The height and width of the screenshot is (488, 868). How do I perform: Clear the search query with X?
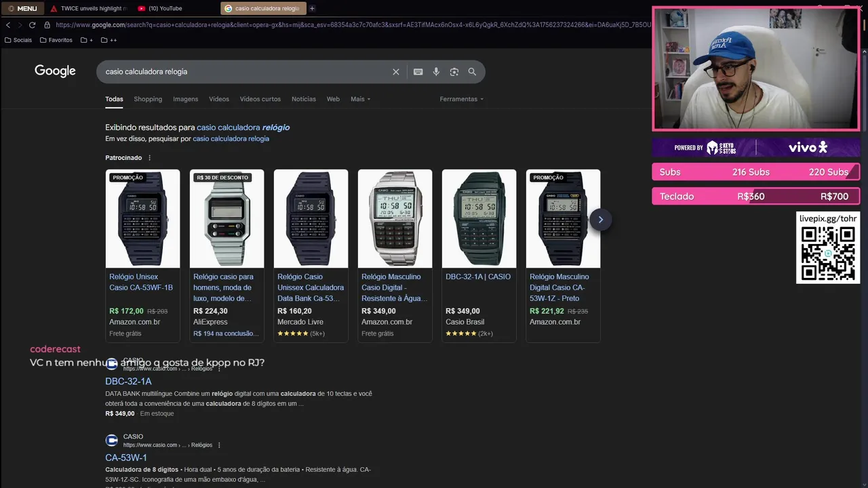(x=396, y=72)
